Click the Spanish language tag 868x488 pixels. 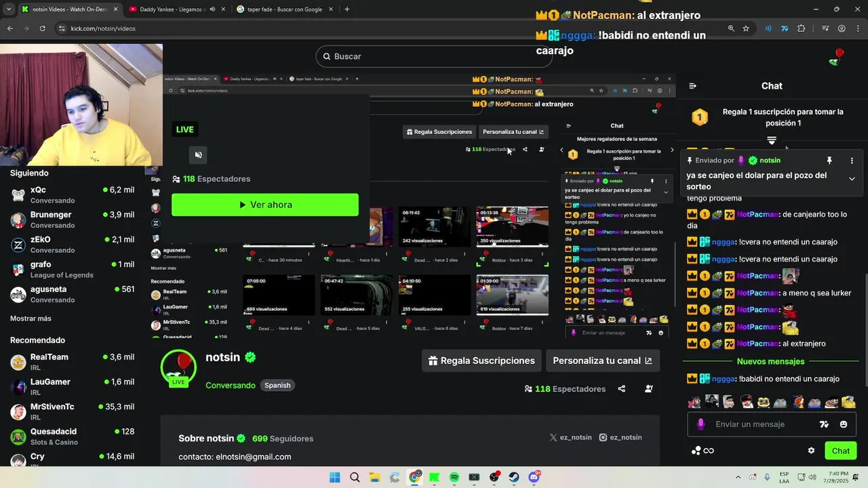click(x=277, y=386)
